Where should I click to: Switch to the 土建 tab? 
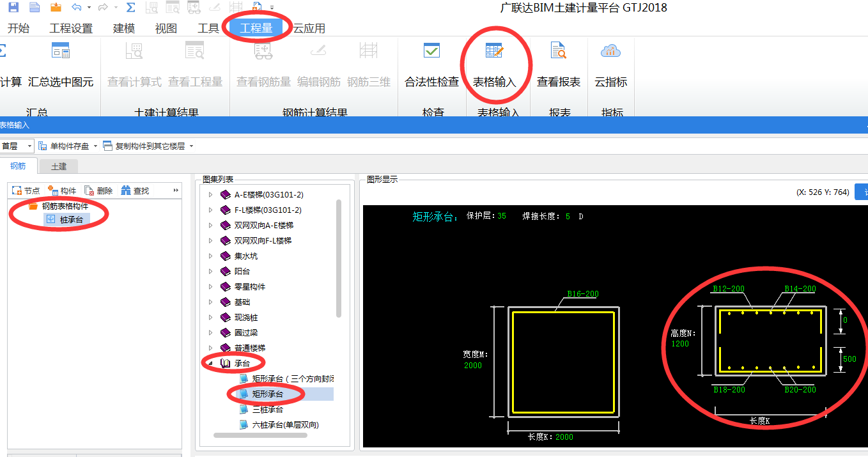tap(59, 166)
